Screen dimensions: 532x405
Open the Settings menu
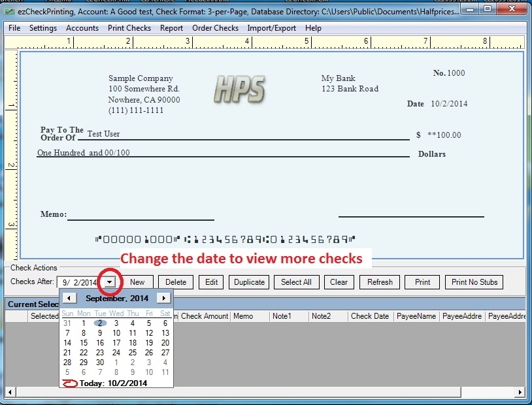(43, 28)
